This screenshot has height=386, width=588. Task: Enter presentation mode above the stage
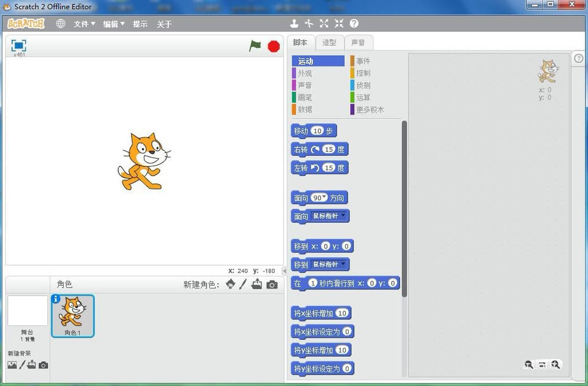pos(18,45)
